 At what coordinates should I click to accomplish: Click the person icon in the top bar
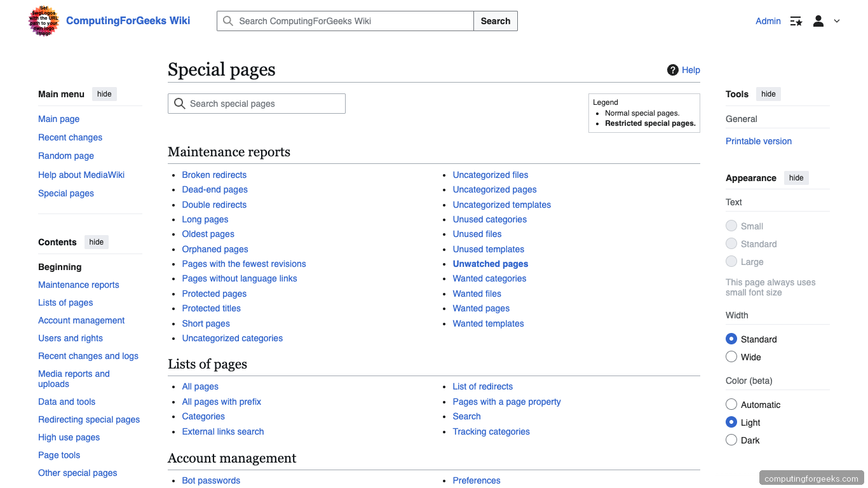[818, 21]
